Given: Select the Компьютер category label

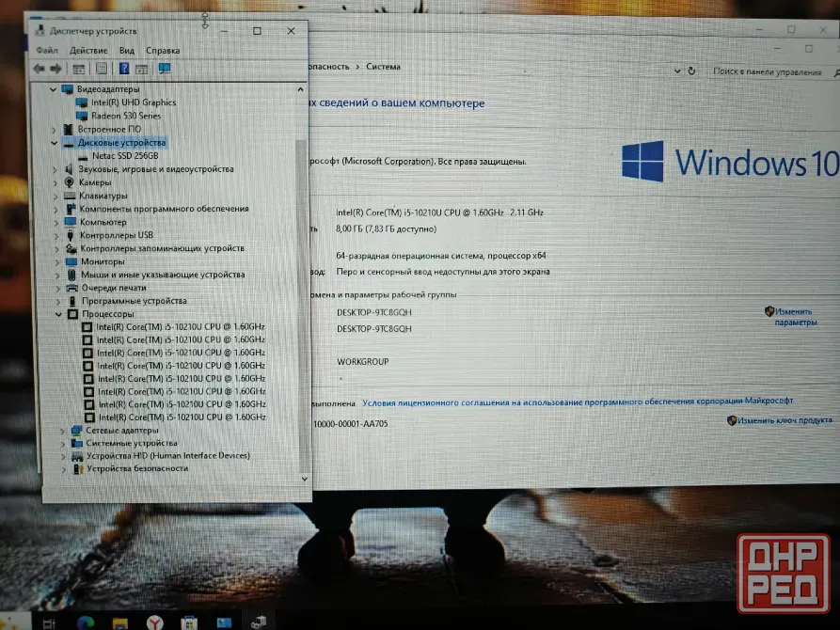Looking at the screenshot, I should tap(103, 222).
